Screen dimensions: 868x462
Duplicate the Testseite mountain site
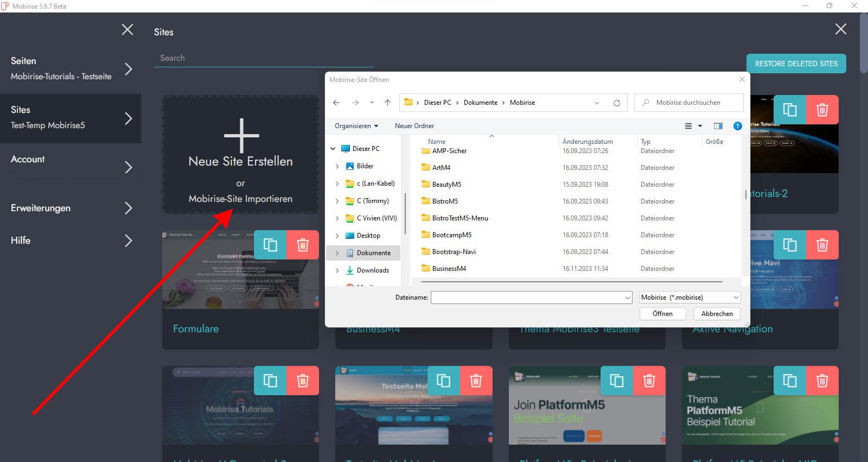[444, 381]
